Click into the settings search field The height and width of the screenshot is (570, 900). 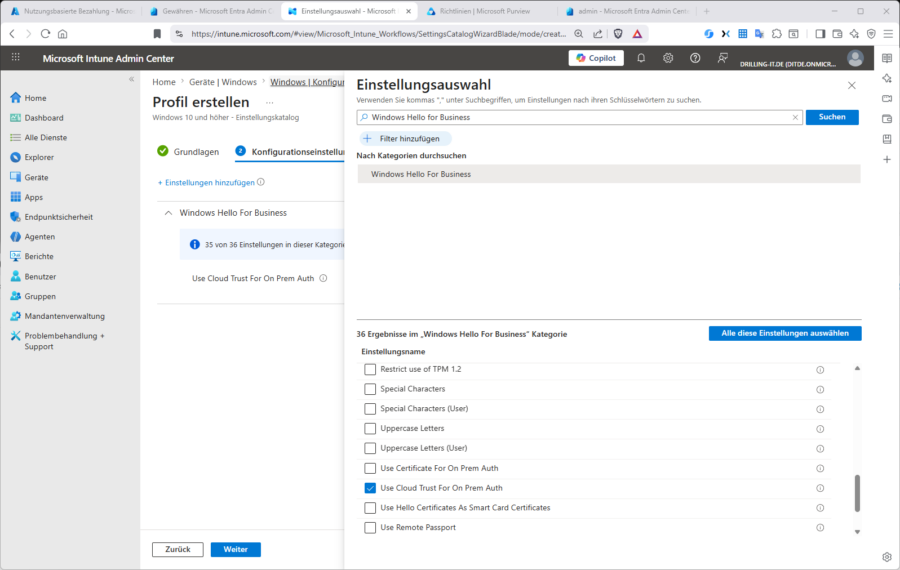click(579, 117)
